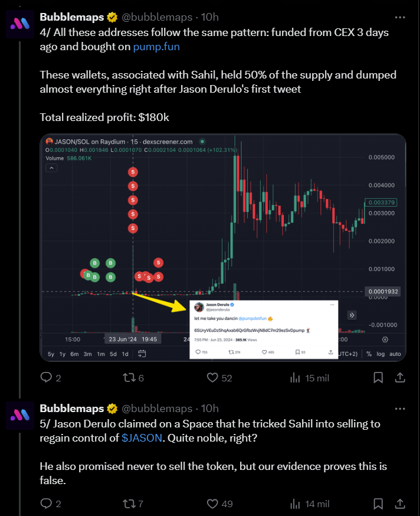Bookmark the 4/ tweet

(379, 378)
